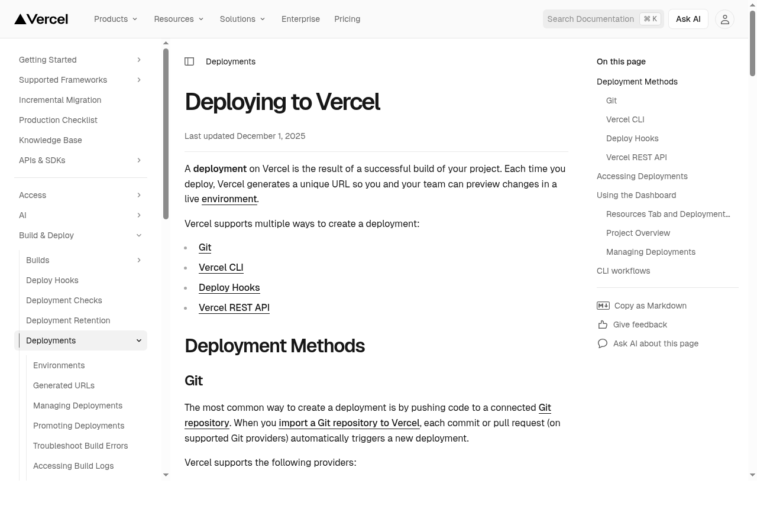Follow the Git bullet link
Screen dimensions: 757x532
pos(205,248)
